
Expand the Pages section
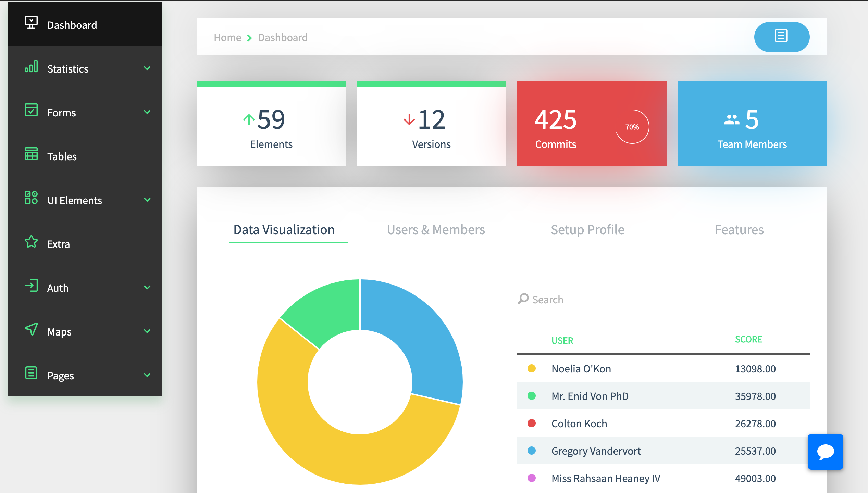pos(148,375)
